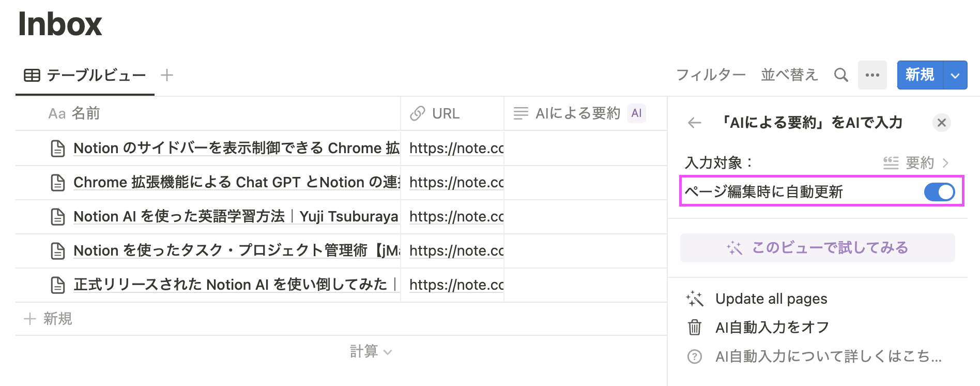
Task: Select the テーブルビュー tab
Action: pyautogui.click(x=85, y=76)
